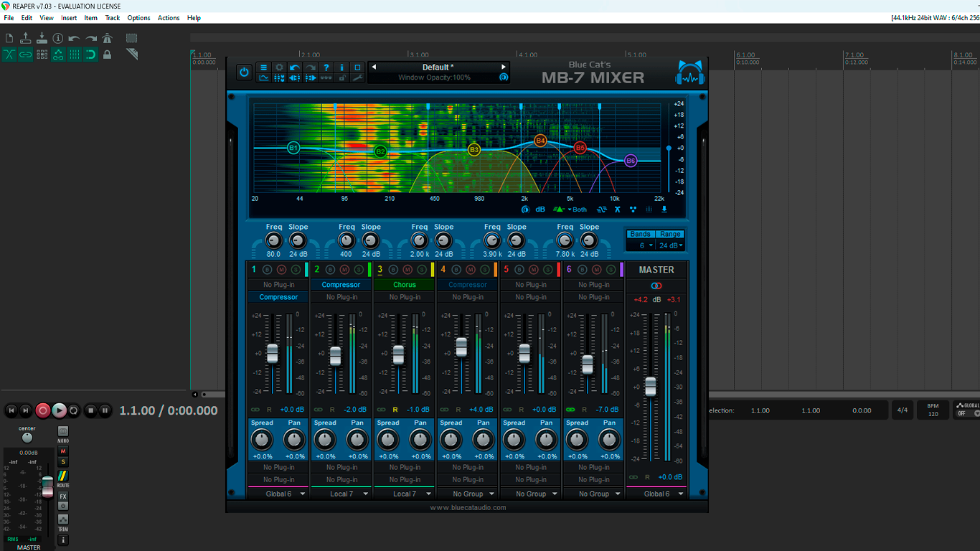Open the MB-7 help question mark icon

(326, 67)
